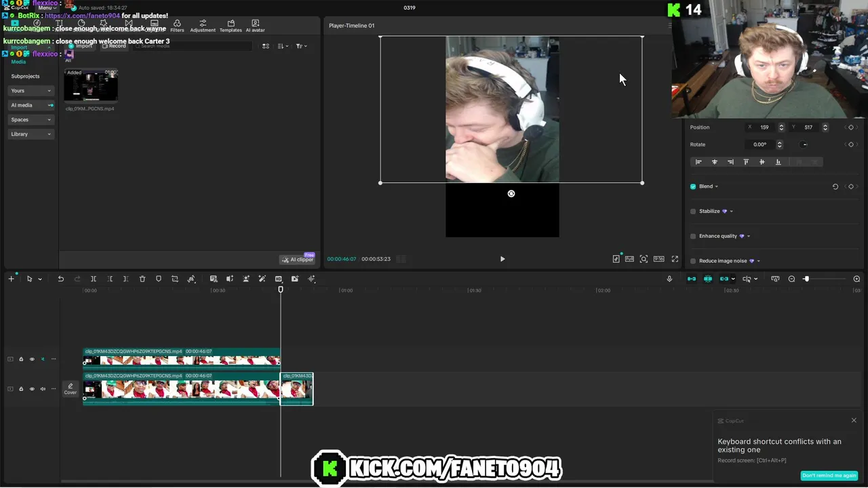The image size is (868, 488).
Task: Adjust the timeline zoom slider
Action: coord(806,279)
